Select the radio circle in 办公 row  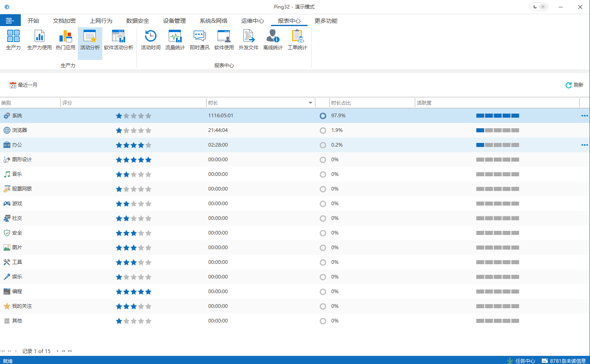323,145
